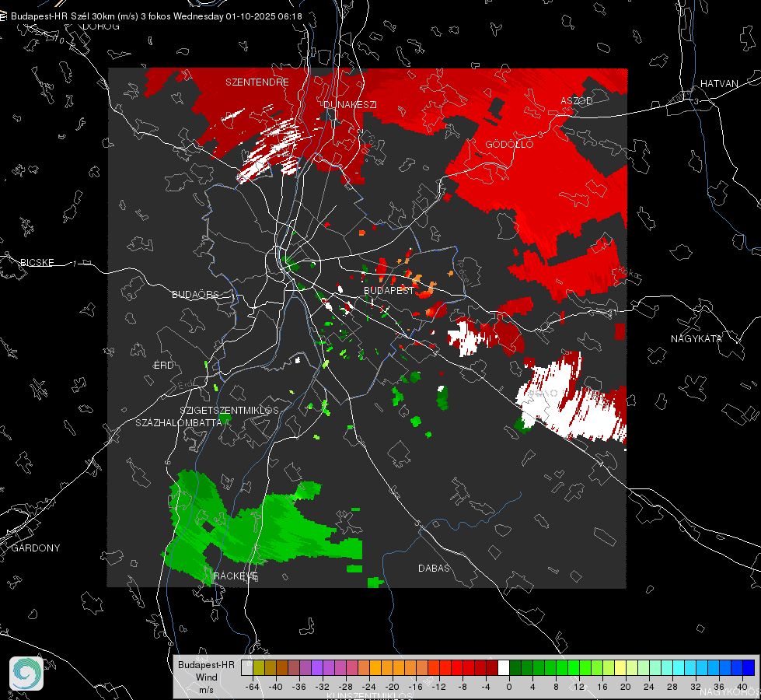
Task: Click the 32 legend scale value
Action: pyautogui.click(x=696, y=687)
